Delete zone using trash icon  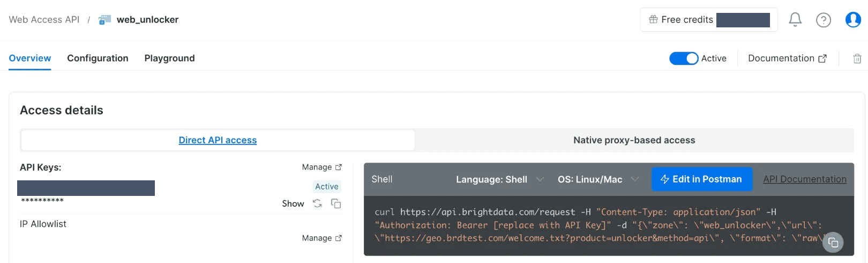pyautogui.click(x=857, y=59)
